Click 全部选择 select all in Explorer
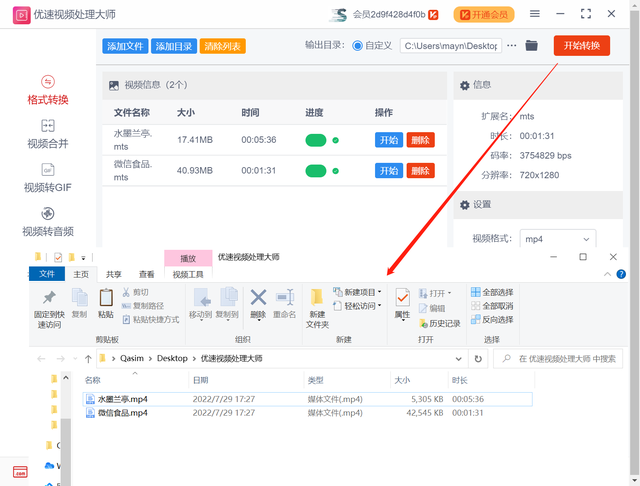 pyautogui.click(x=491, y=293)
